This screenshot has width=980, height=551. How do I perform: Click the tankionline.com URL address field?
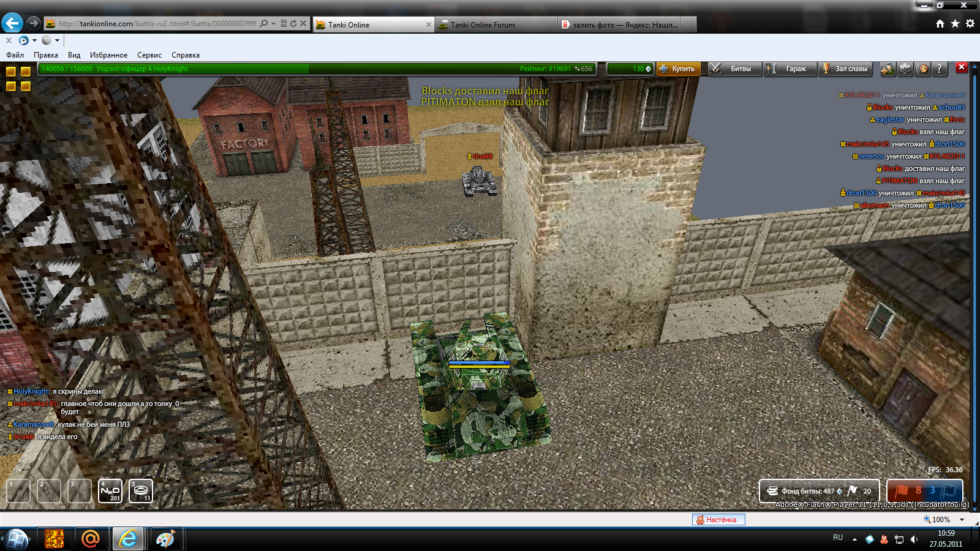click(x=157, y=24)
